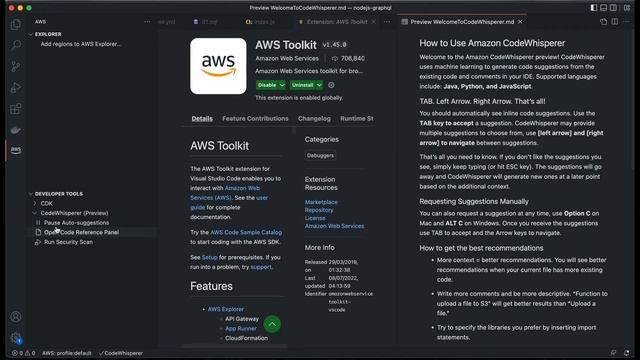The height and width of the screenshot is (360, 640).
Task: Open the Disable dropdown arrow
Action: click(282, 85)
